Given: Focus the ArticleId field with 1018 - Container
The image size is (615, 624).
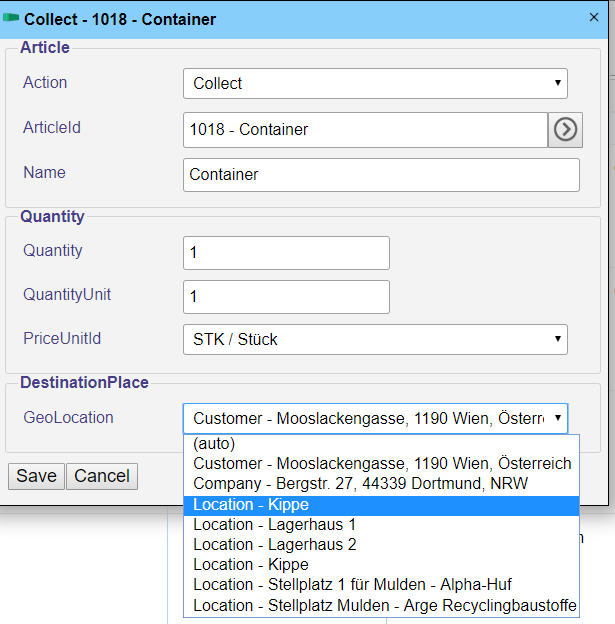Looking at the screenshot, I should tap(365, 130).
